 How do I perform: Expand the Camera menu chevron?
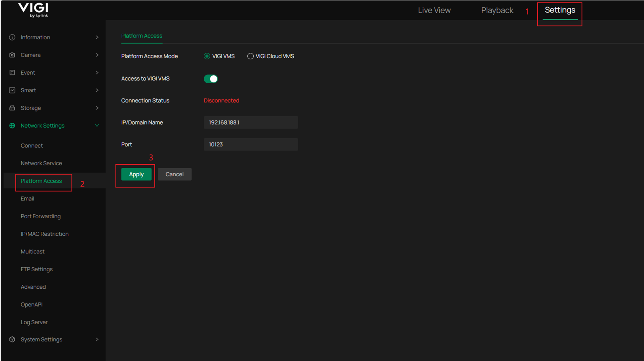(x=97, y=55)
